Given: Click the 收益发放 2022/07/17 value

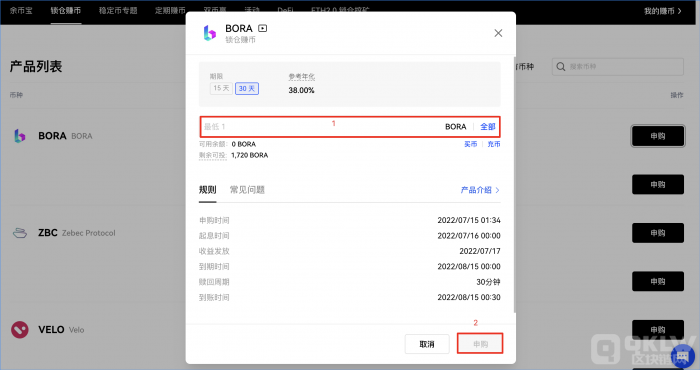Looking at the screenshot, I should click(480, 251).
